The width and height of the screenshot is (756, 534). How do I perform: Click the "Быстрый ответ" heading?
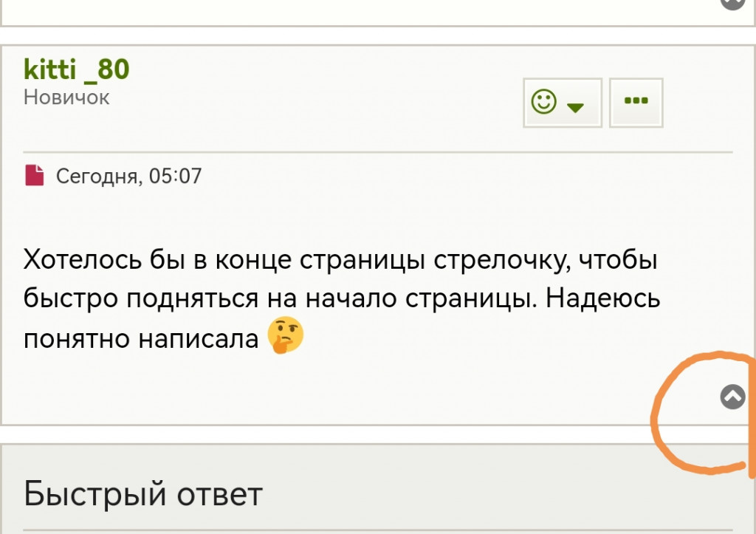(143, 493)
